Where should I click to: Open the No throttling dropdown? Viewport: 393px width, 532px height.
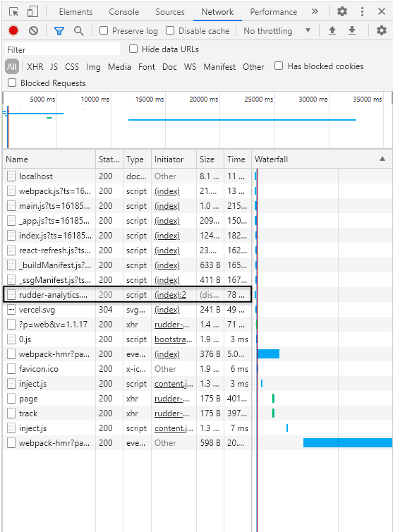click(x=277, y=31)
